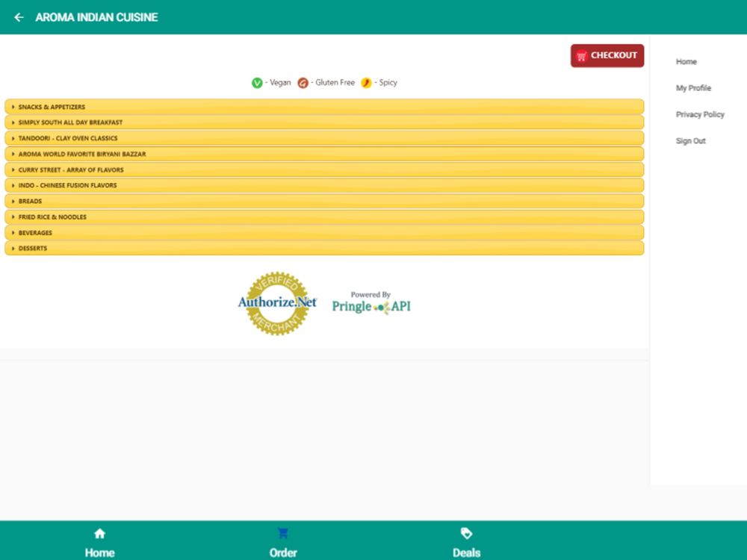The width and height of the screenshot is (747, 560).
Task: Expand Aroma World Favorite Biryani Bazzar
Action: [x=324, y=154]
